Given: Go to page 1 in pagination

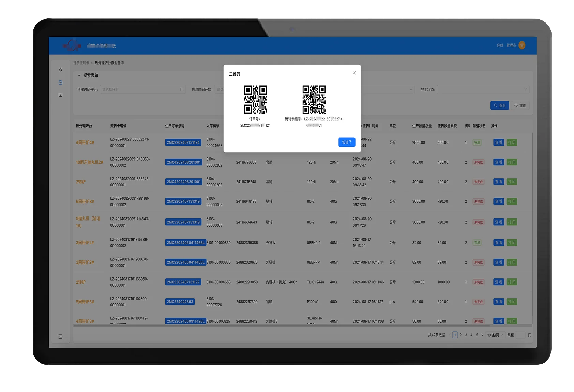Looking at the screenshot, I should pos(455,335).
